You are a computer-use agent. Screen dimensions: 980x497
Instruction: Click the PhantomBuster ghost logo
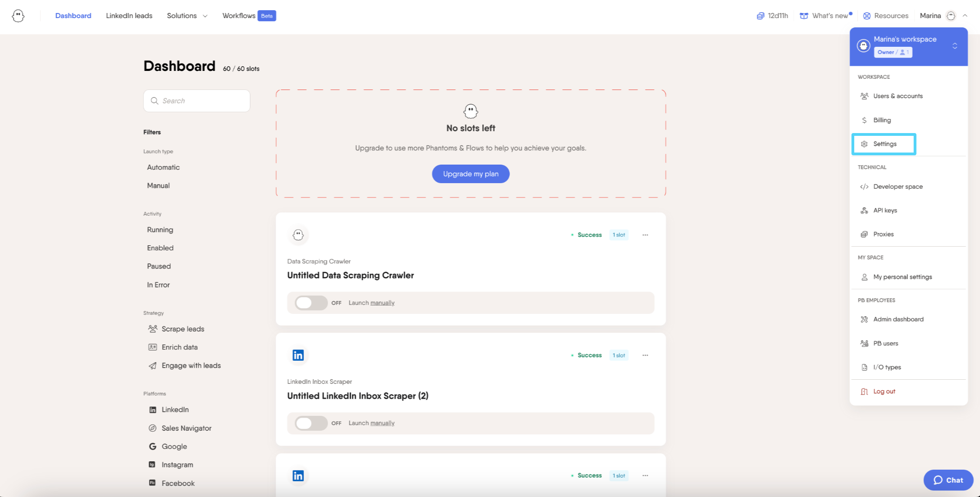click(18, 16)
